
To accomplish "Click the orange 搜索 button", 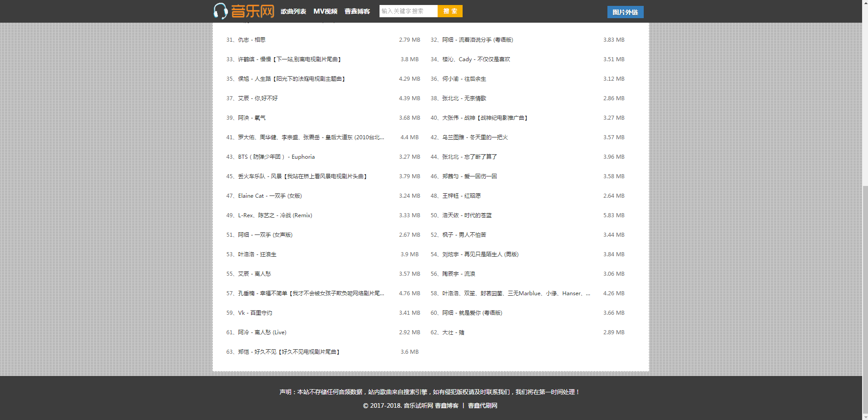I will click(450, 11).
